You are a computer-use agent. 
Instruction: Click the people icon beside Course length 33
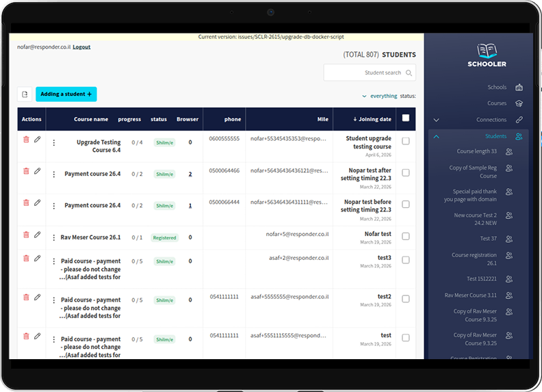[x=509, y=151]
